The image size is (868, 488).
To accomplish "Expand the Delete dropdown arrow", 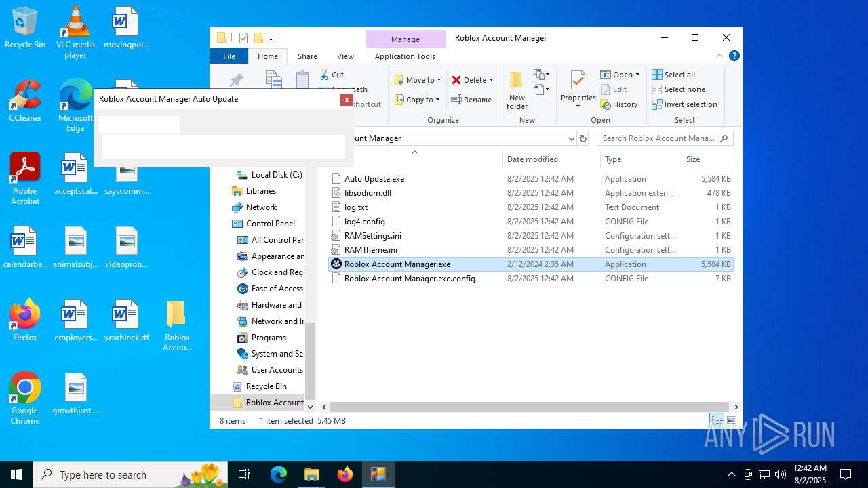I will [x=491, y=80].
